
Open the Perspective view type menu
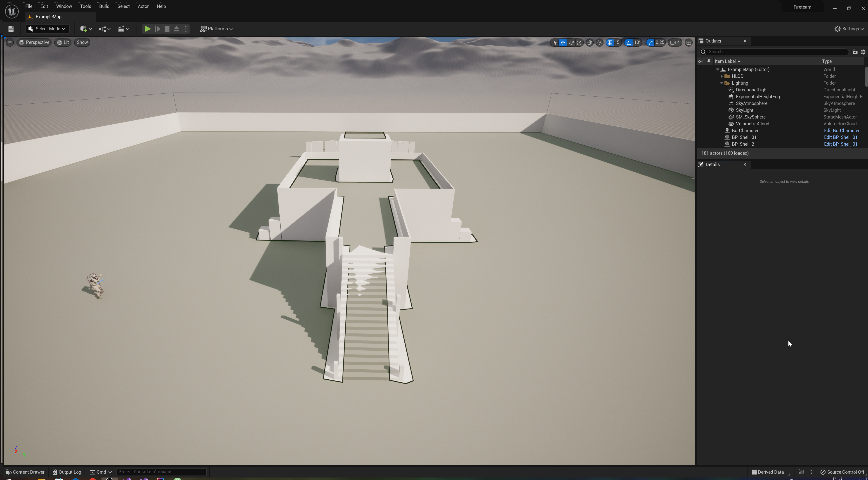click(x=34, y=43)
